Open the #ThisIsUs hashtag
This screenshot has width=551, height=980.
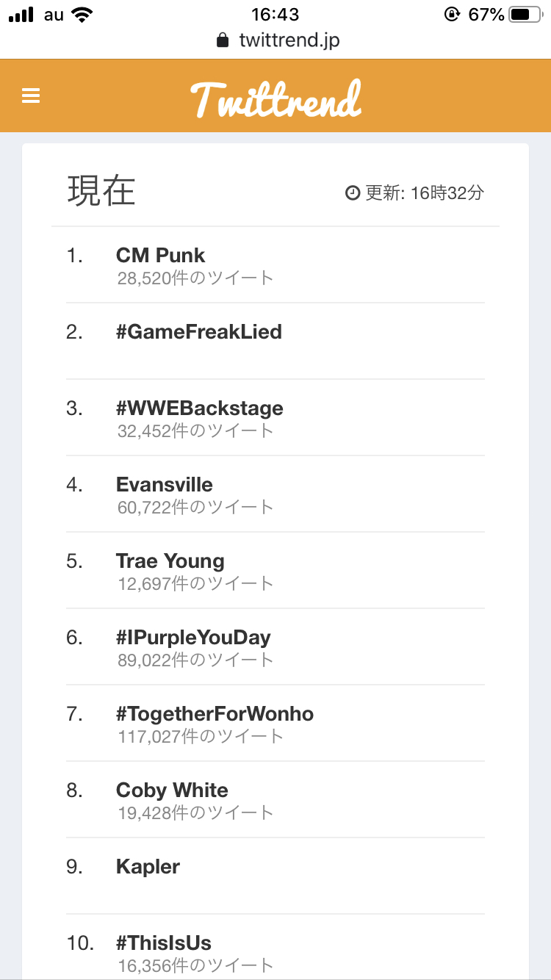point(164,943)
